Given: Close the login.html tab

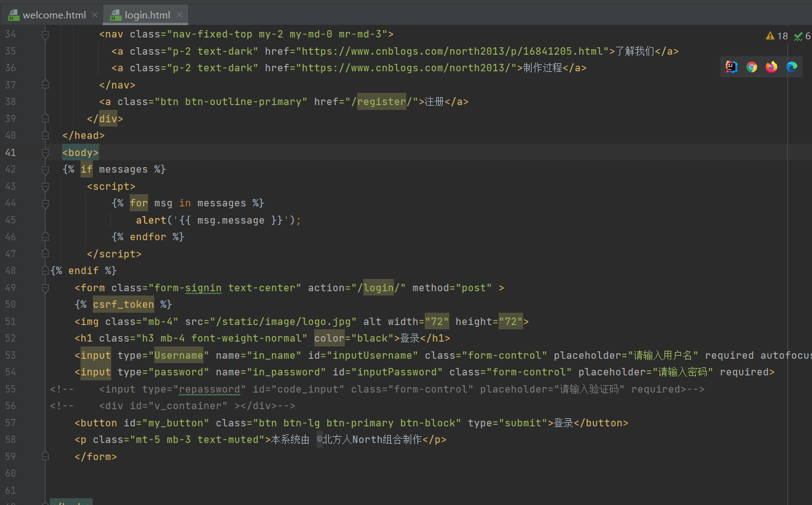Looking at the screenshot, I should [x=179, y=15].
